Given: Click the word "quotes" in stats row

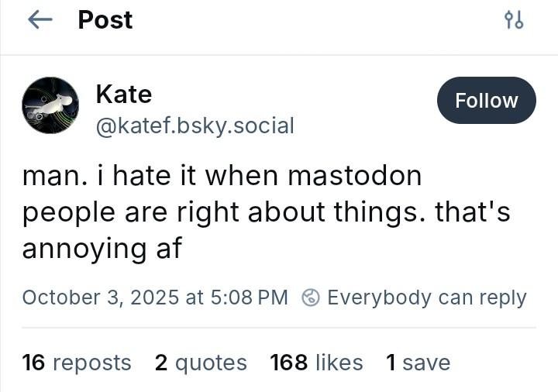Looking at the screenshot, I should coord(211,363).
